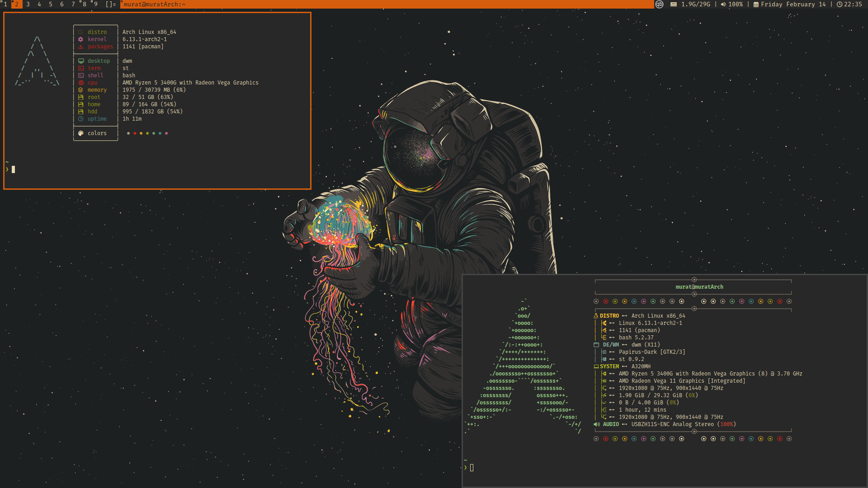Click the window icon beside DE/WM
The width and height of the screenshot is (868, 488).
click(x=596, y=345)
